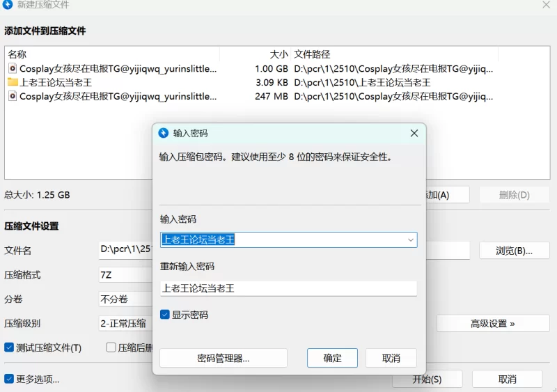This screenshot has height=392, width=557.
Task: Sort by the 名称 column header
Action: point(17,54)
